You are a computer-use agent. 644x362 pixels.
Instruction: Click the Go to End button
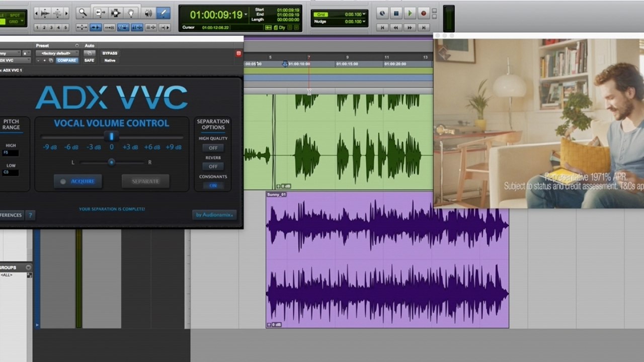tap(424, 27)
